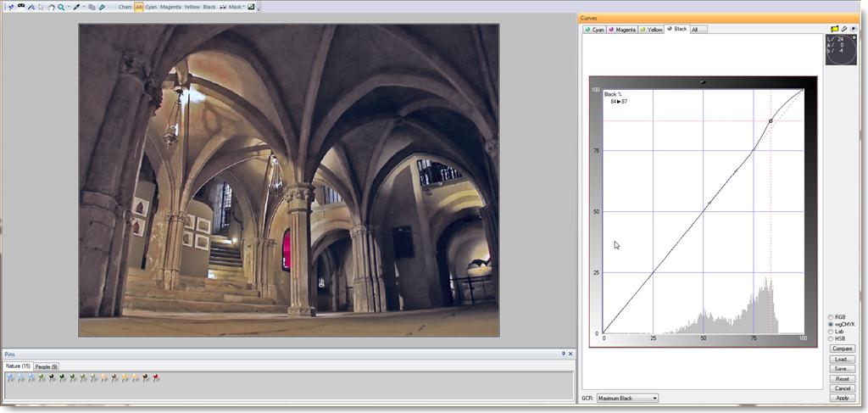The width and height of the screenshot is (868, 413).
Task: Click the cathedral interior image preview
Action: (289, 180)
